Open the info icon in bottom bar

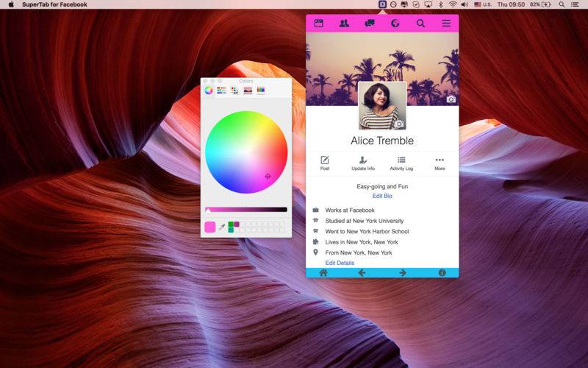click(x=442, y=272)
